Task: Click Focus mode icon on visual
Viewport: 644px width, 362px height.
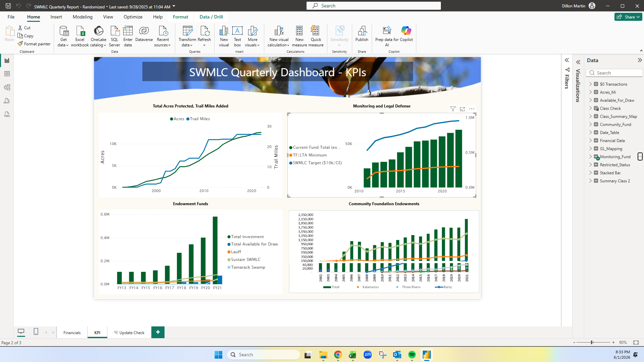Action: 462,109
